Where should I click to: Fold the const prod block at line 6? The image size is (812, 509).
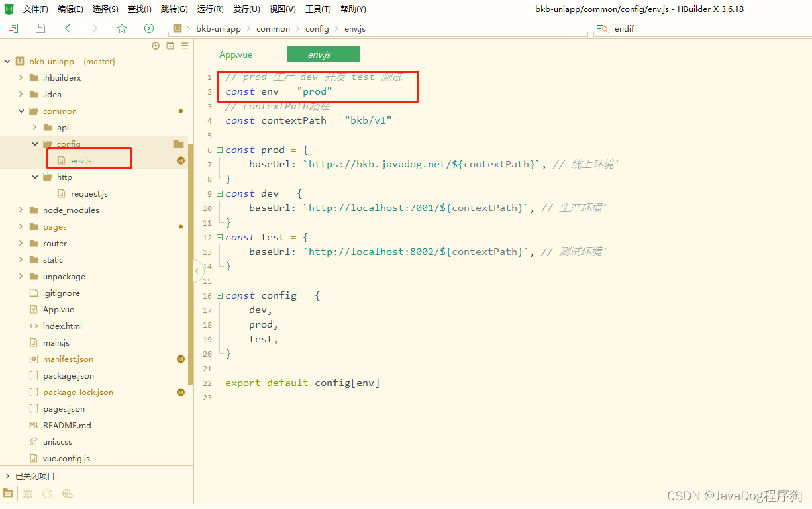(x=220, y=150)
